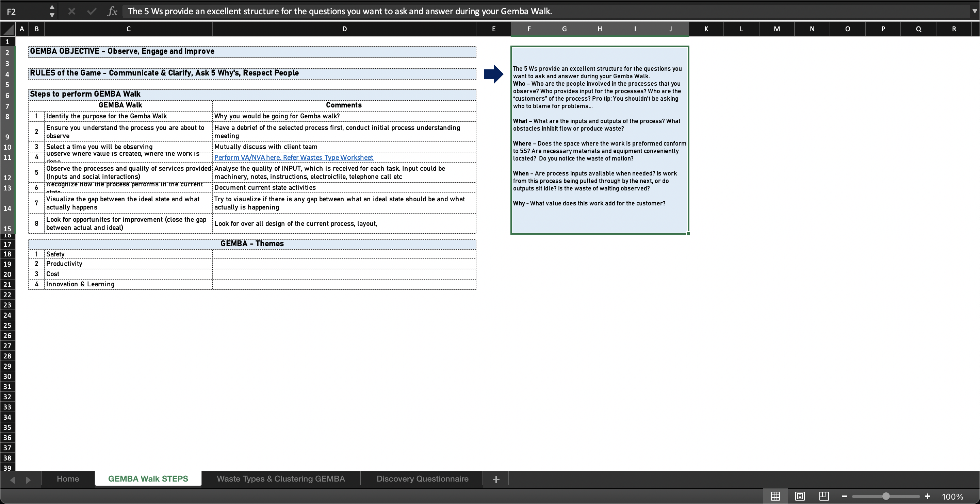980x504 pixels.
Task: Select column C header
Action: point(129,29)
